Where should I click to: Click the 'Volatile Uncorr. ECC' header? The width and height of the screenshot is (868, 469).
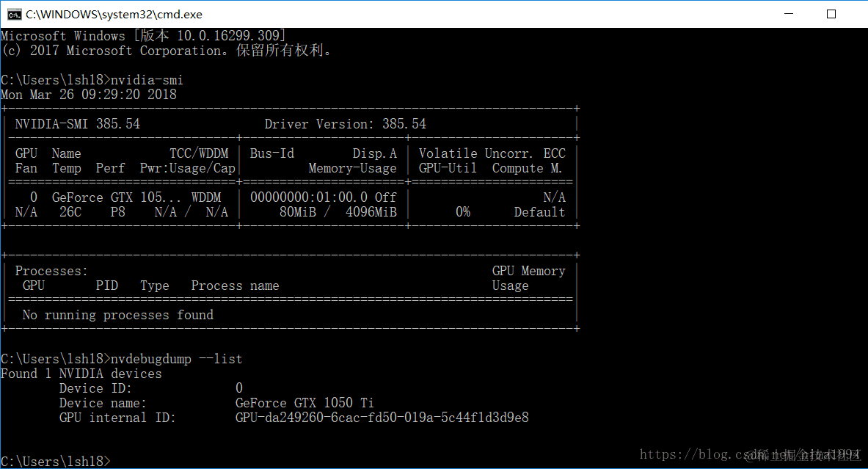pyautogui.click(x=492, y=153)
